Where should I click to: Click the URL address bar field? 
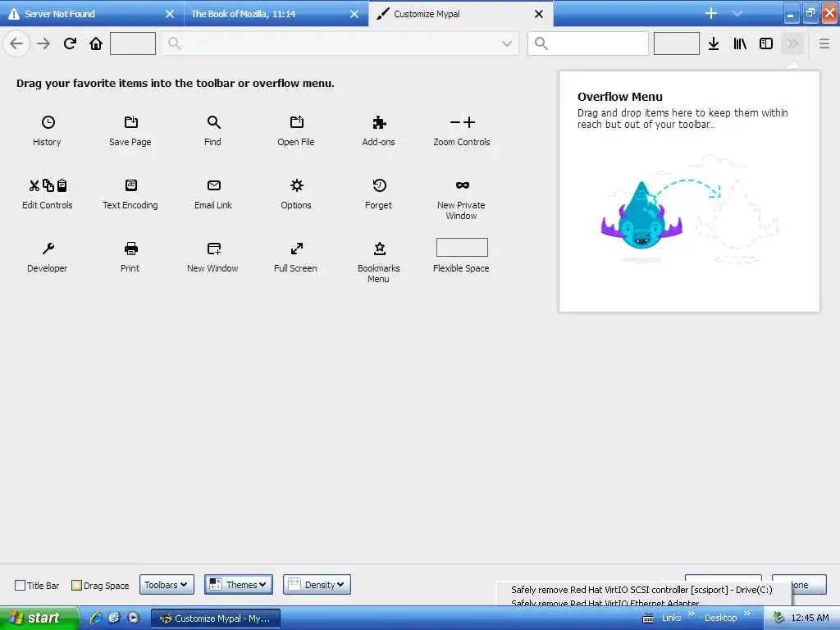click(340, 43)
